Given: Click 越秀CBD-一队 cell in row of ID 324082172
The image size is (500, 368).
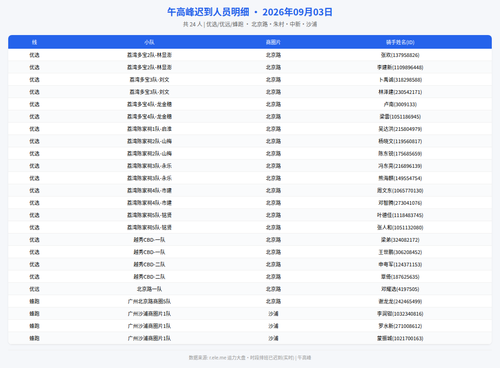Looking at the screenshot, I should pos(149,240).
